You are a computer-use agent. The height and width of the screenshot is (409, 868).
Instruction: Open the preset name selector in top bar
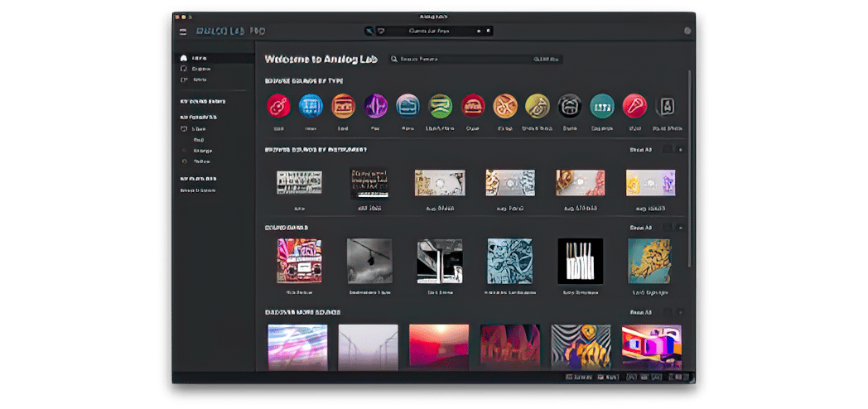429,31
